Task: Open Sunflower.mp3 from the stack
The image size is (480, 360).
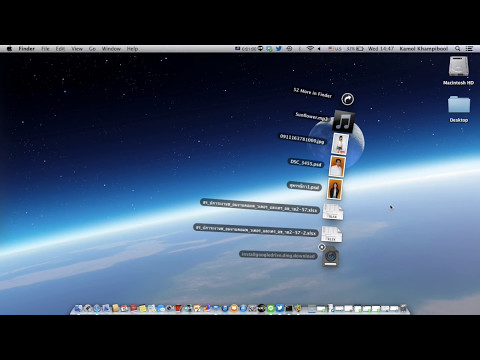Action: tap(343, 121)
